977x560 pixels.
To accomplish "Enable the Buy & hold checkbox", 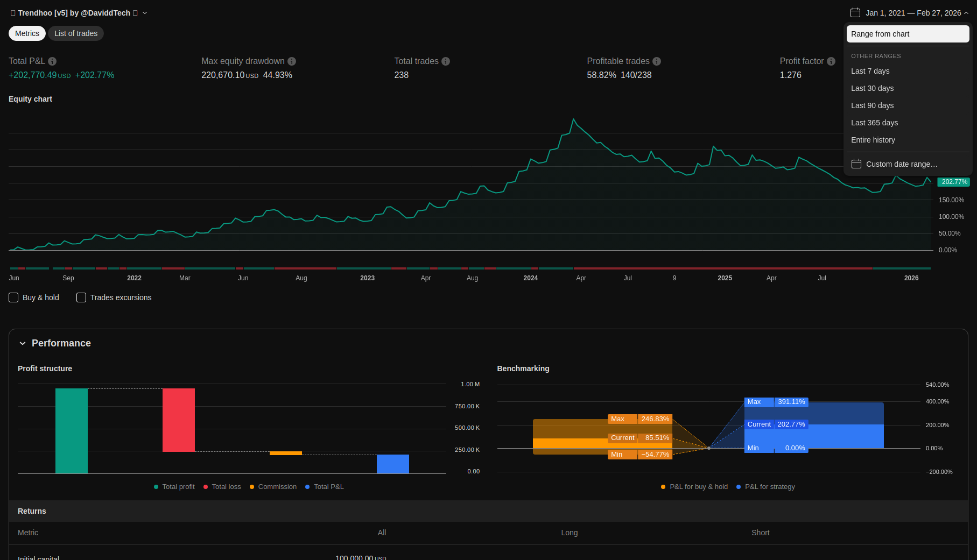I will tap(14, 297).
